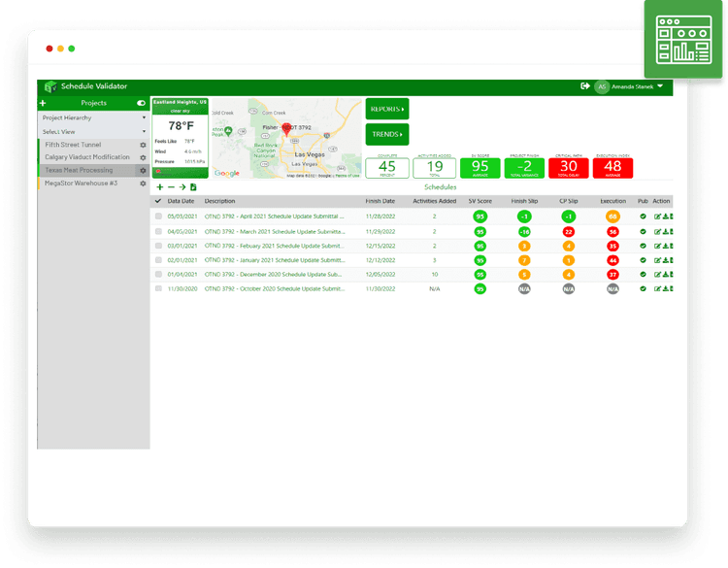Click the AS user avatar
Viewport: 728px width, 568px height.
pyautogui.click(x=602, y=86)
